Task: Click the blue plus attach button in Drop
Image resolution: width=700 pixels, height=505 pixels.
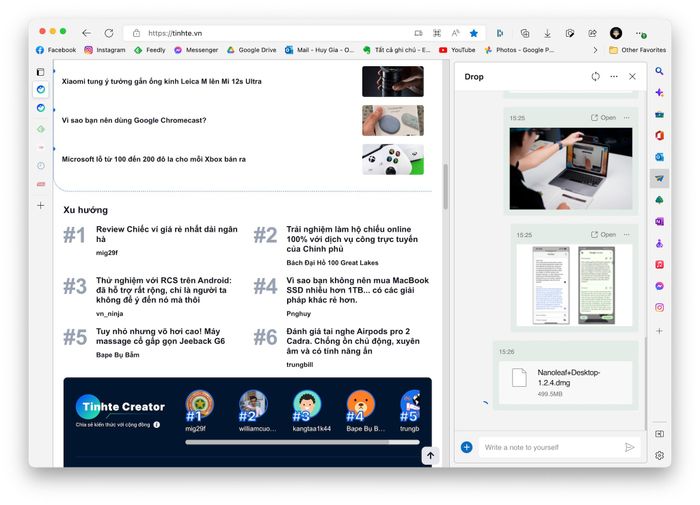Action: click(466, 447)
